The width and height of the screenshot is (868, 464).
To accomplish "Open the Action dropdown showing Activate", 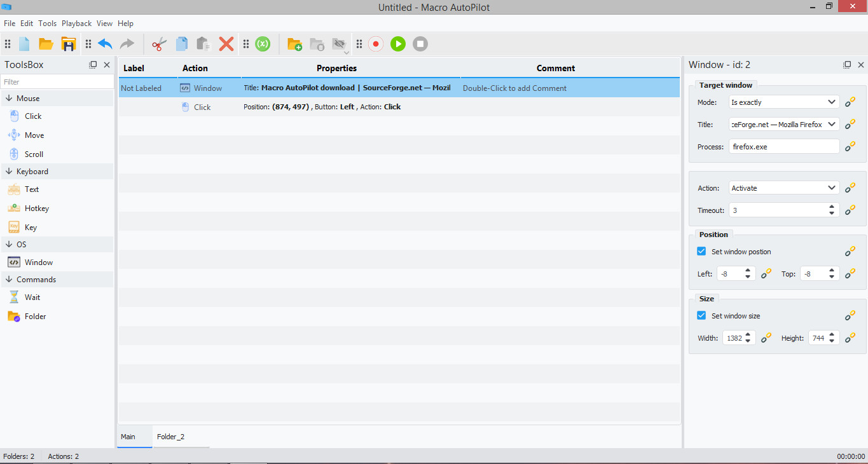I will click(x=784, y=188).
